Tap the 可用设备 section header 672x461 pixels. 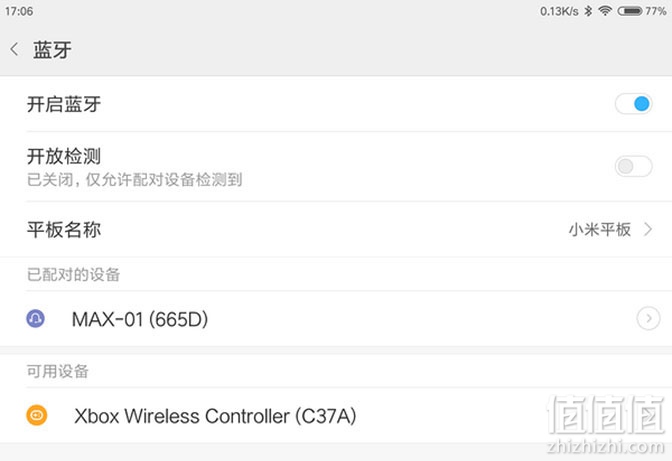pos(57,371)
